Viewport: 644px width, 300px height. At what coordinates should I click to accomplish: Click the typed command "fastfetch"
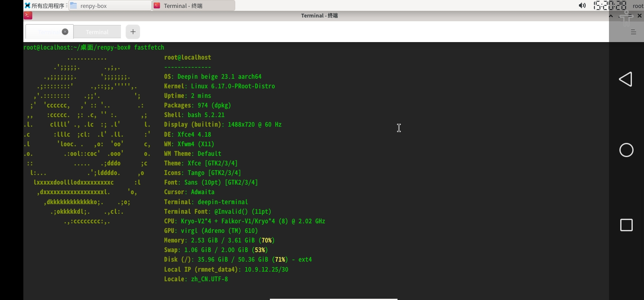click(x=149, y=47)
